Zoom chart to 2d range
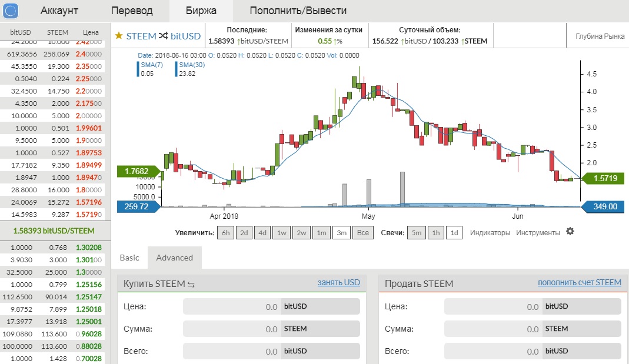The image size is (629, 364). coord(244,233)
